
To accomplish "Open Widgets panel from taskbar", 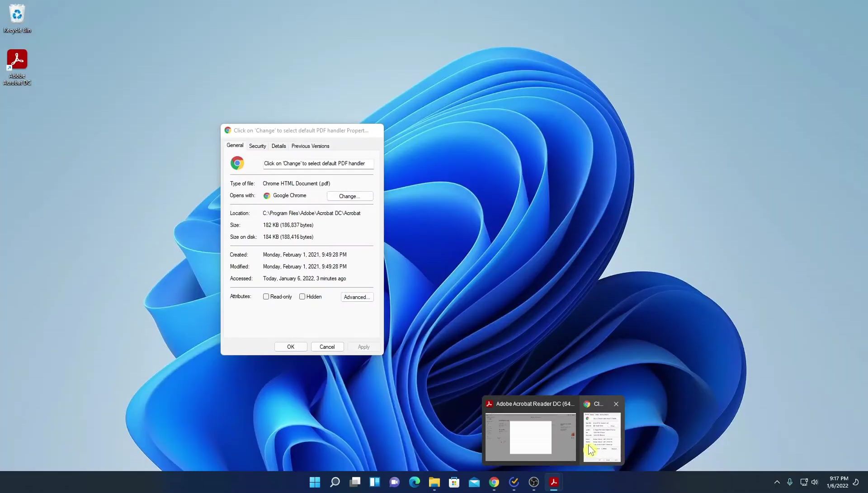I will point(375,482).
